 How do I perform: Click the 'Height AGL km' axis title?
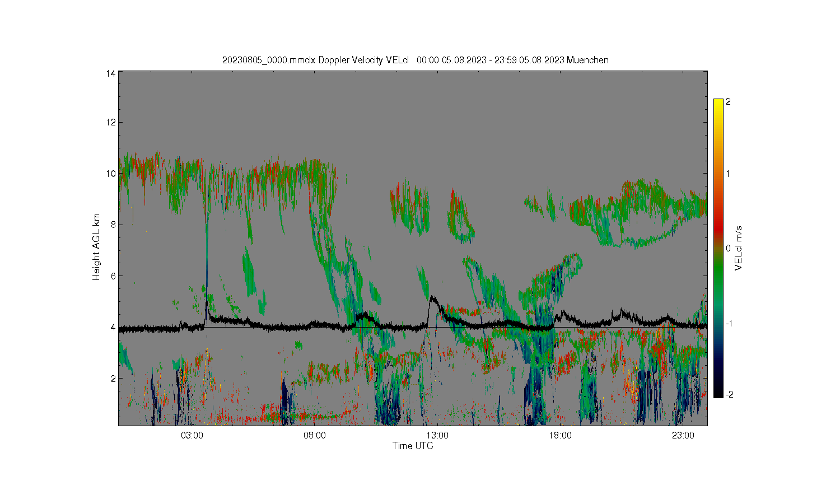[96, 247]
